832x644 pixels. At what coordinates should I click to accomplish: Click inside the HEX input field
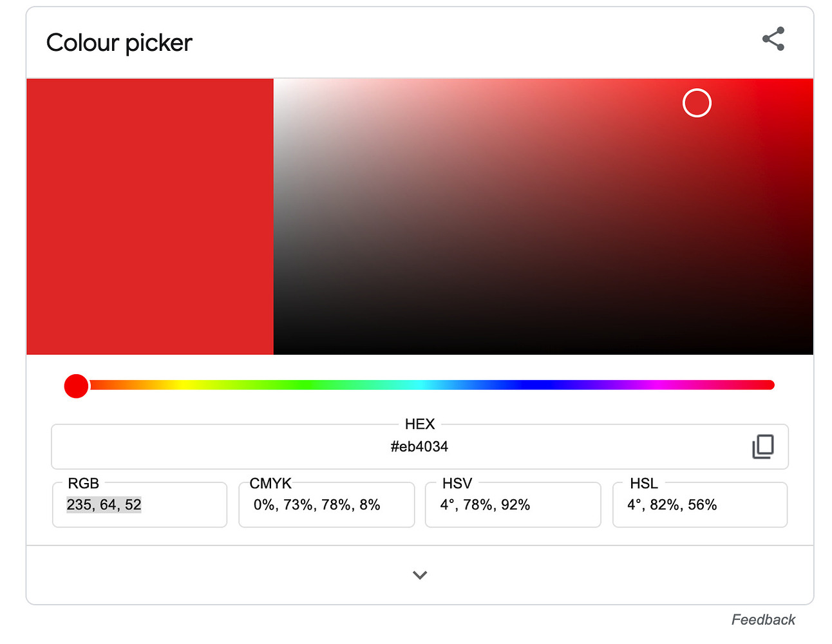[x=420, y=446]
